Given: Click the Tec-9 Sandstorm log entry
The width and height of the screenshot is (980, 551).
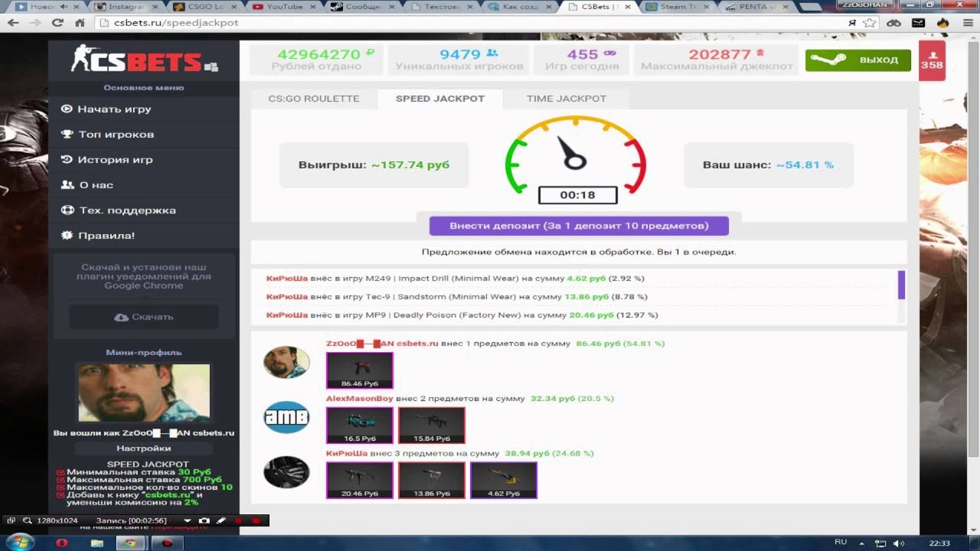Looking at the screenshot, I should pos(457,297).
